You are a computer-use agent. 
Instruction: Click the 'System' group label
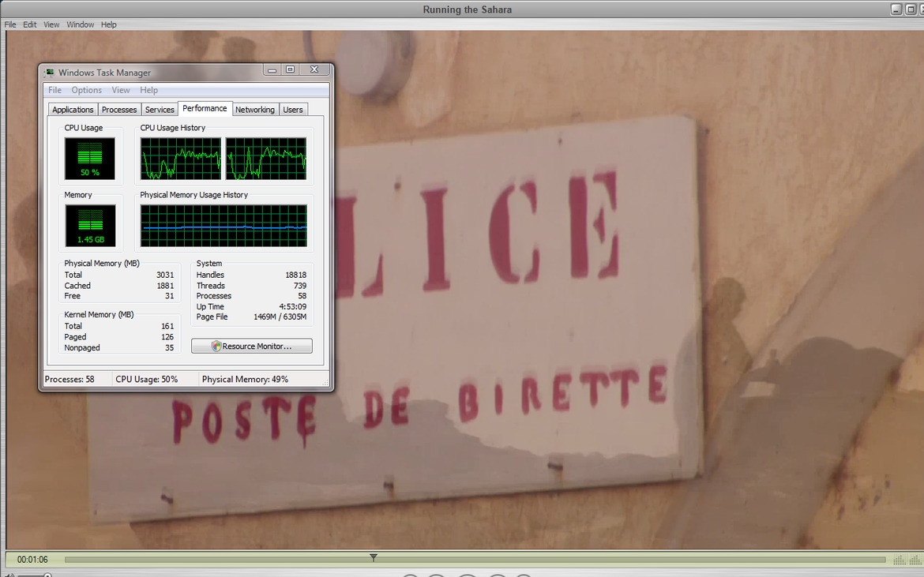209,263
